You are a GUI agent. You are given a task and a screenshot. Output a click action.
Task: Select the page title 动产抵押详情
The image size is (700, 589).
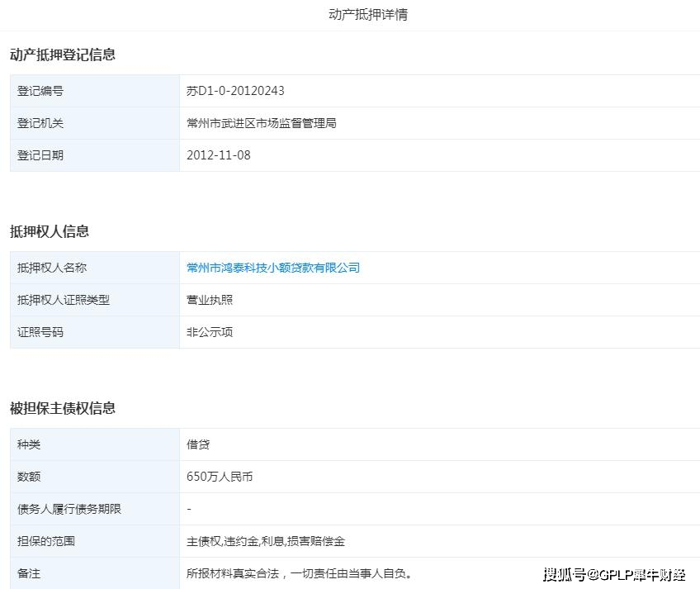(368, 14)
